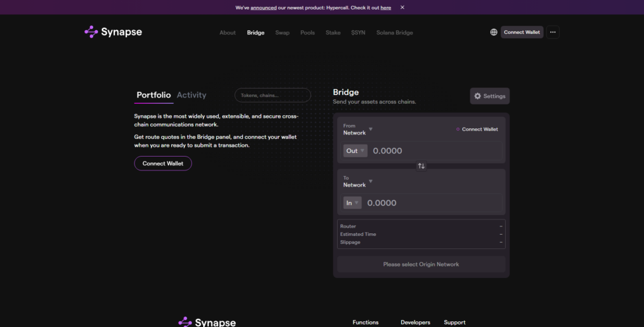Click the outlined Connect Wallet button under Portfolio

pyautogui.click(x=163, y=163)
